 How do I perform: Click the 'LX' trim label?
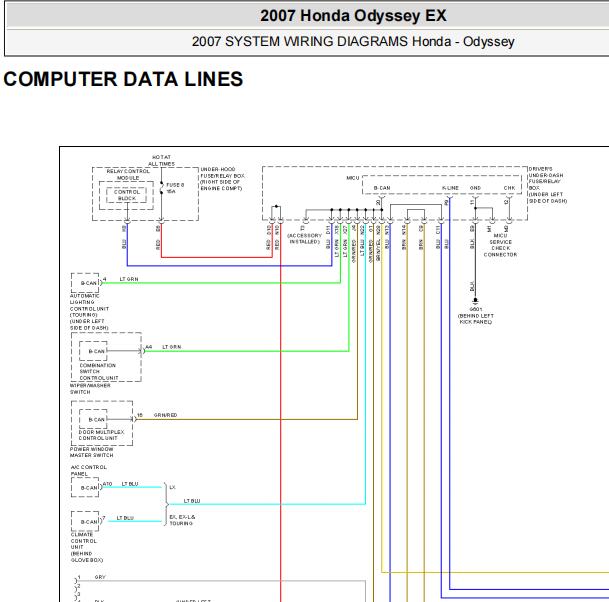click(172, 487)
